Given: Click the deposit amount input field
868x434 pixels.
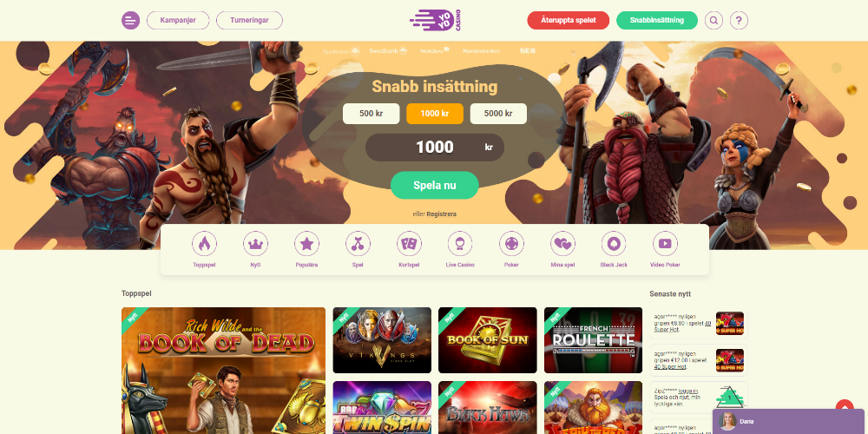Looking at the screenshot, I should (x=435, y=148).
